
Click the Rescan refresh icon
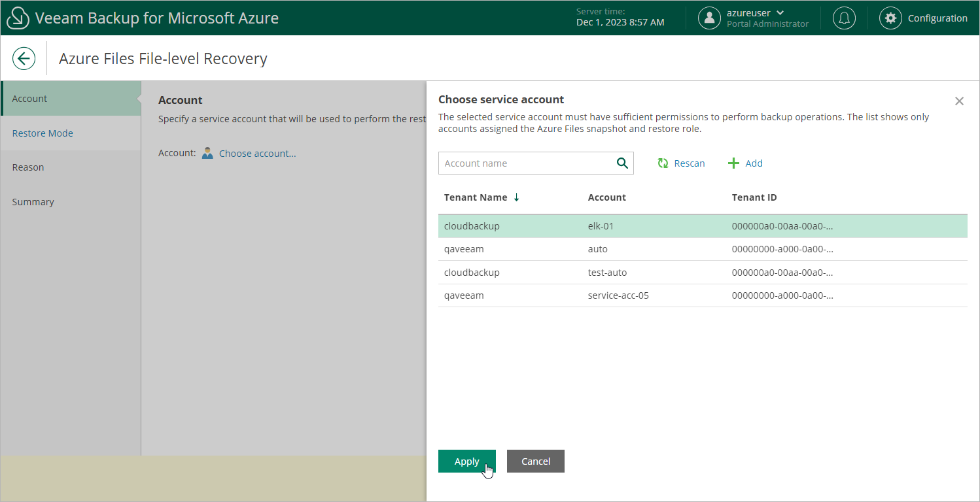pyautogui.click(x=663, y=163)
